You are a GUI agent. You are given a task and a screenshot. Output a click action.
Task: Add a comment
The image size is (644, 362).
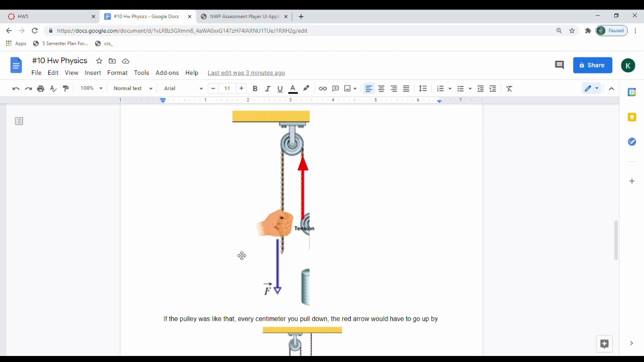pos(336,88)
